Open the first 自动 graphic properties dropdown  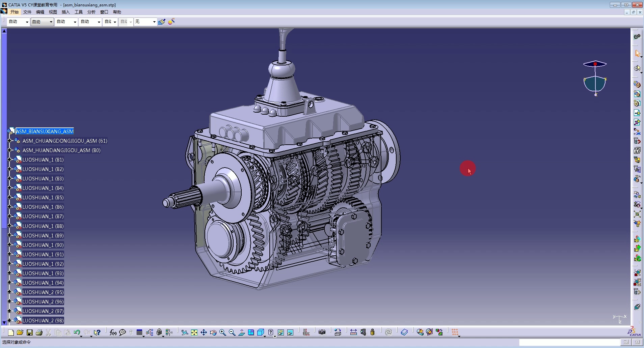27,22
